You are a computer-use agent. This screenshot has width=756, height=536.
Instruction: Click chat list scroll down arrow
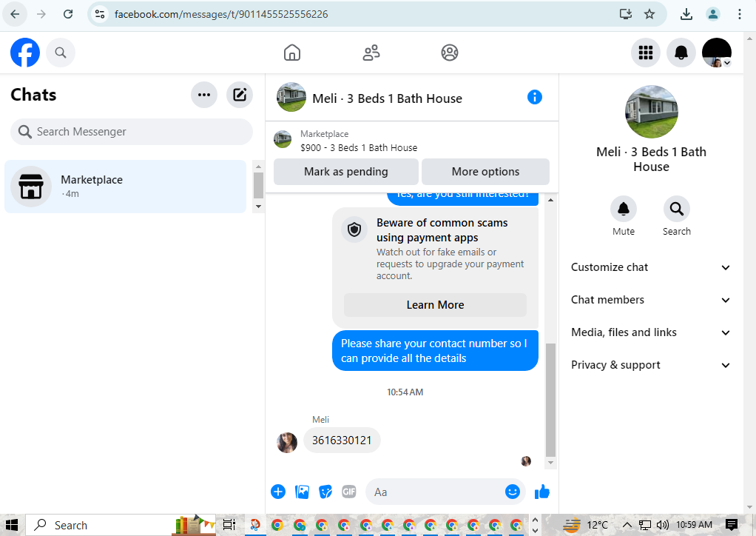(258, 207)
